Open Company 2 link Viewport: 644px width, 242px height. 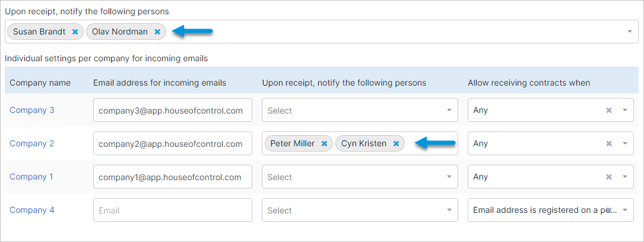31,144
